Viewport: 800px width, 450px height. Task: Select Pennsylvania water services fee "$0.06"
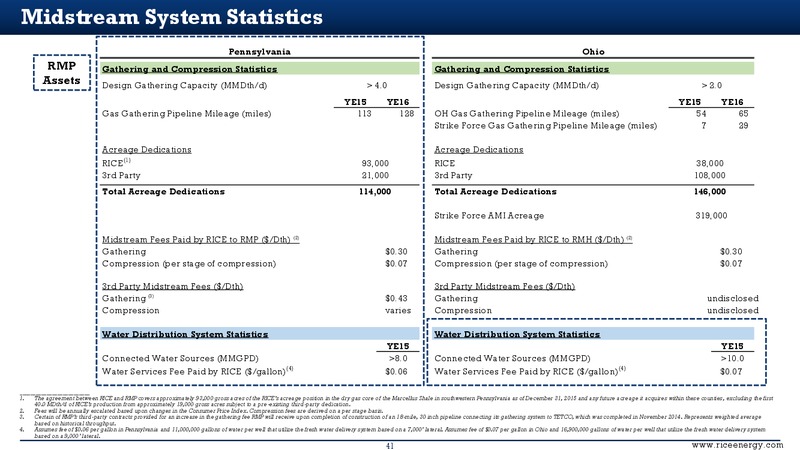pyautogui.click(x=396, y=371)
